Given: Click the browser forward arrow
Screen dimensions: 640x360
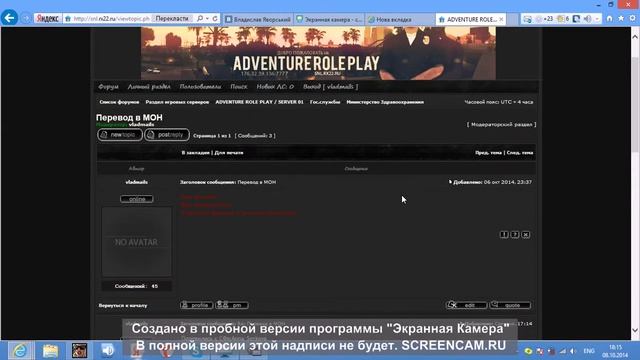Looking at the screenshot, I should 26,18.
